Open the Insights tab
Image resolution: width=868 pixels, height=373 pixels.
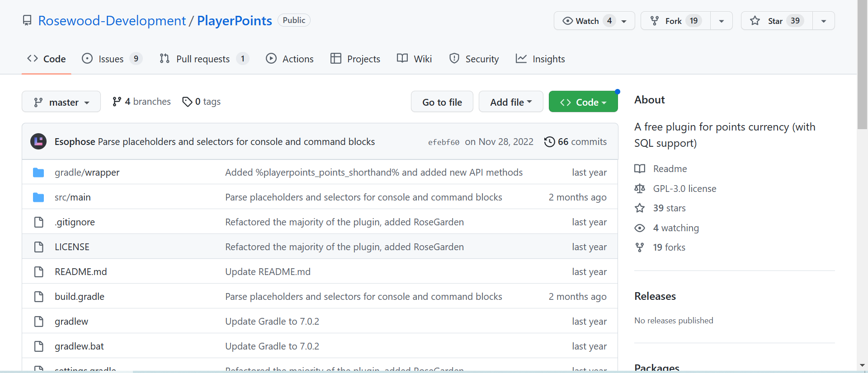pyautogui.click(x=540, y=59)
